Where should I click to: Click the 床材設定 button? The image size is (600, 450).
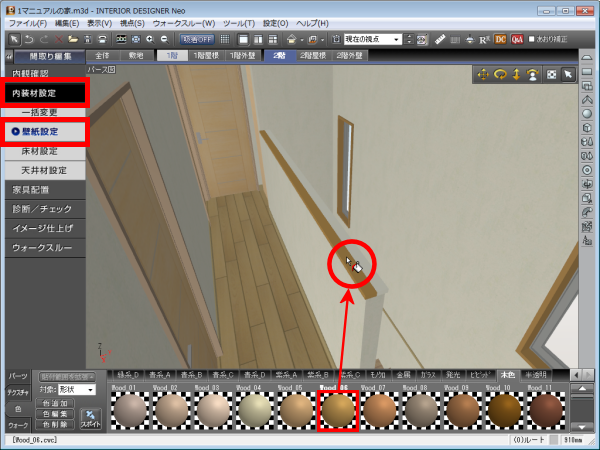point(41,151)
